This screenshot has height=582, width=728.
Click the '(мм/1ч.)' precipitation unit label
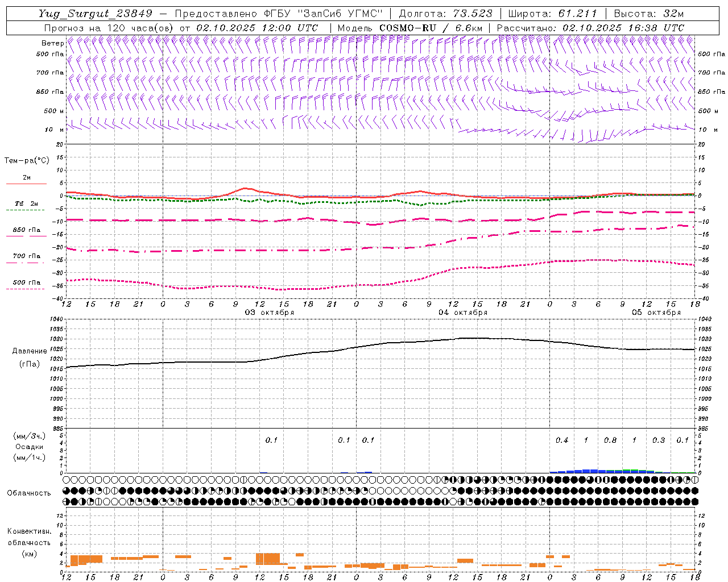click(30, 458)
